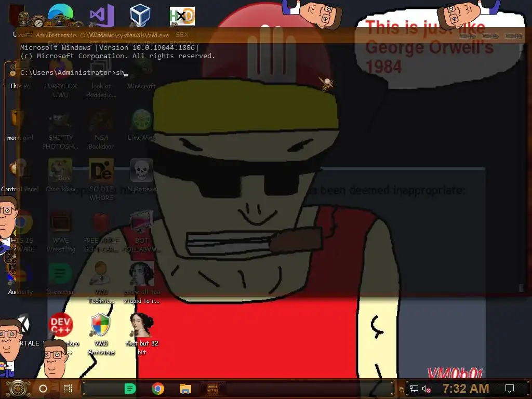The width and height of the screenshot is (532, 399).
Task: Select the Dissenter desktop icon
Action: click(x=61, y=279)
